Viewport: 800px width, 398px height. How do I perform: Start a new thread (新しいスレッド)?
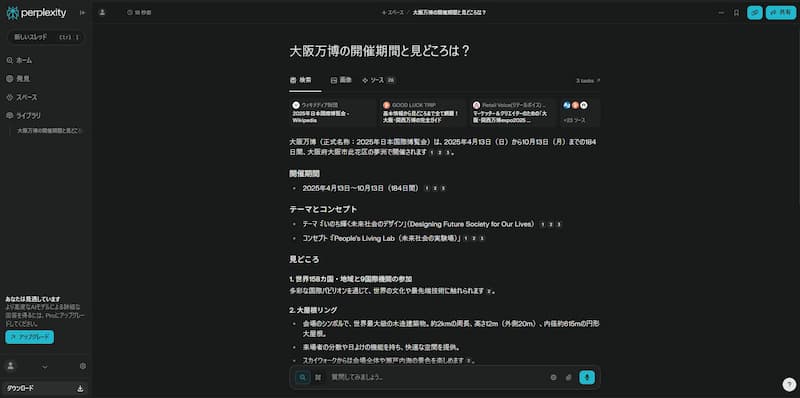[46, 37]
